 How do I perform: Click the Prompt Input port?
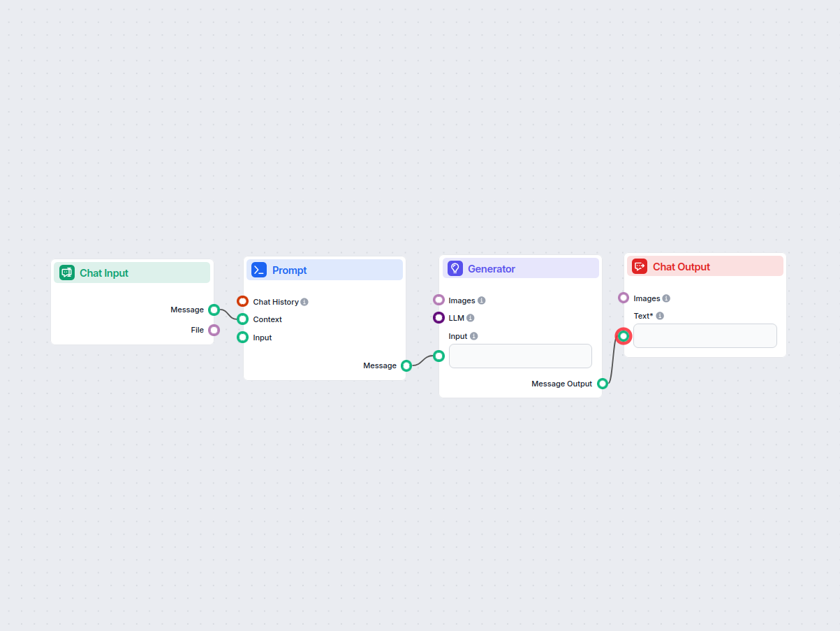click(242, 338)
